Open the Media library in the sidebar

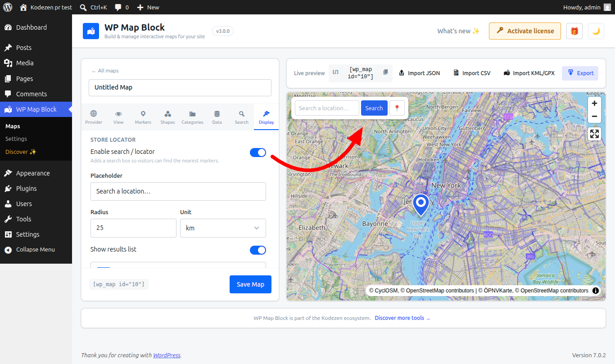36,63
